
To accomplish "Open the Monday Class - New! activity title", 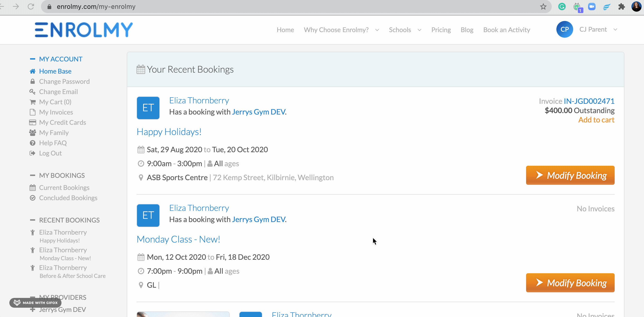I will tap(178, 239).
